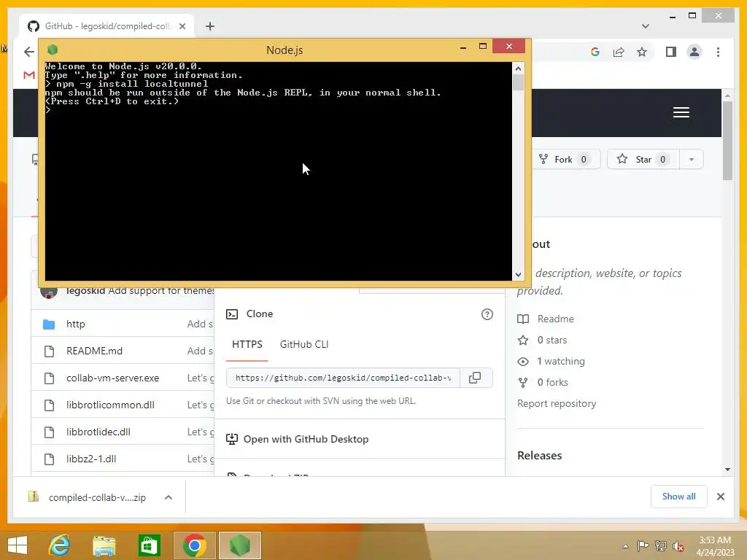Show hidden tray icons arrow
The height and width of the screenshot is (560, 747).
point(625,546)
